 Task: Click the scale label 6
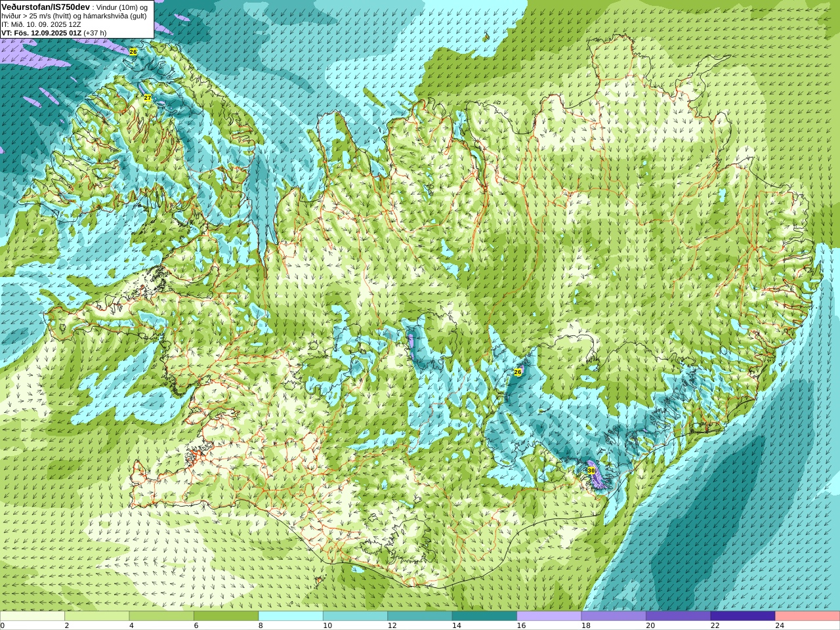[196, 625]
